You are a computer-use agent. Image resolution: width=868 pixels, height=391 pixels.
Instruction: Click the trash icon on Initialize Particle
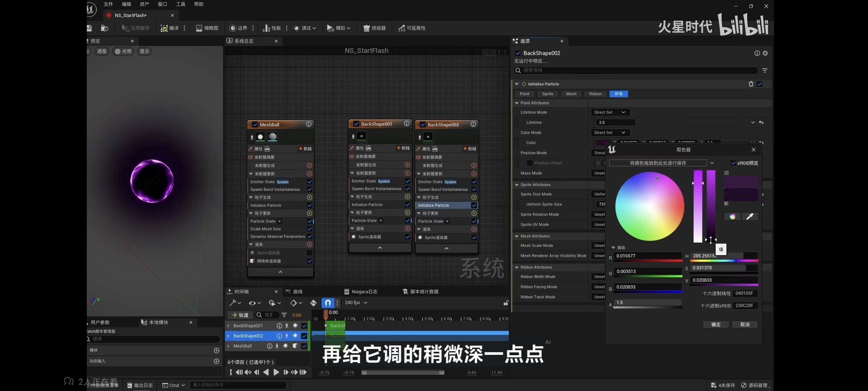[751, 84]
